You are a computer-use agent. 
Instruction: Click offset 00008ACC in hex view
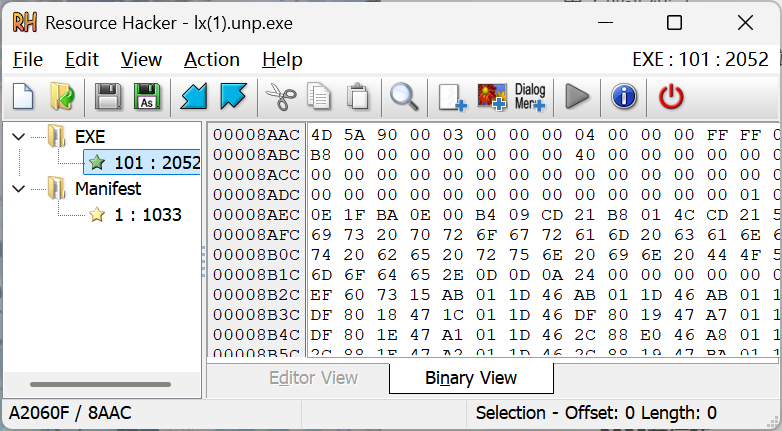pos(256,175)
